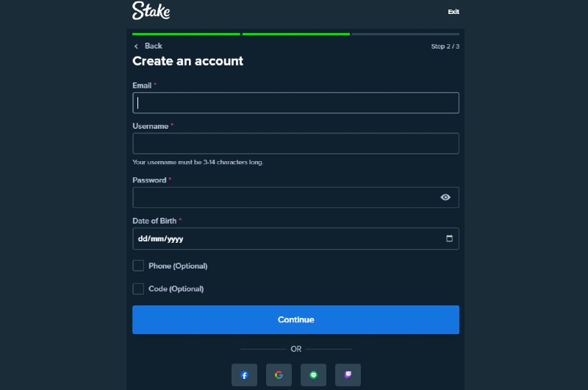Image resolution: width=588 pixels, height=390 pixels.
Task: Show password with the eye icon
Action: coord(445,197)
